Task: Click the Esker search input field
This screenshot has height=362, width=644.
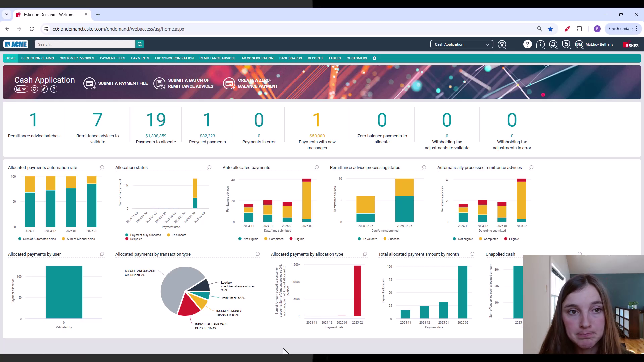Action: click(85, 44)
